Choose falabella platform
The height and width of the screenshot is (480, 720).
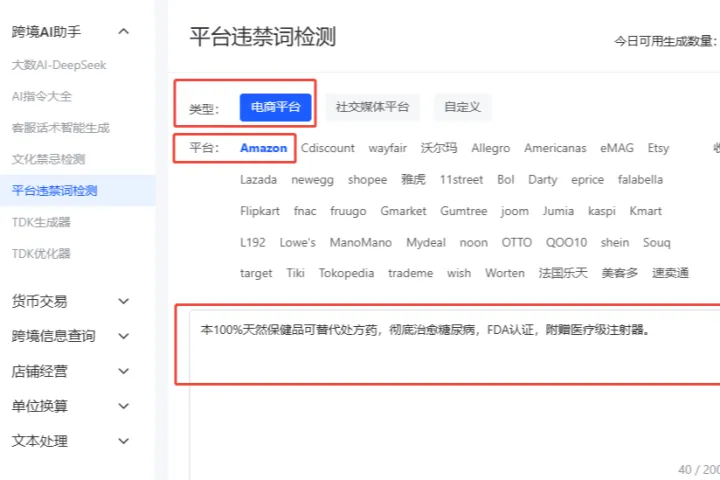640,180
